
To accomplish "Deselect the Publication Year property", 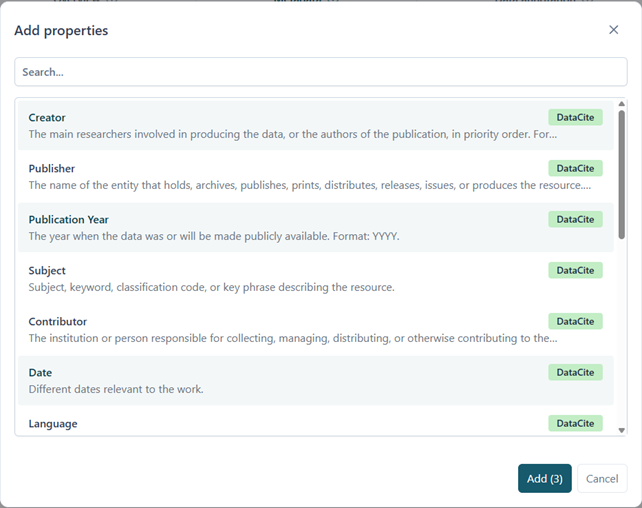I will click(x=280, y=227).
